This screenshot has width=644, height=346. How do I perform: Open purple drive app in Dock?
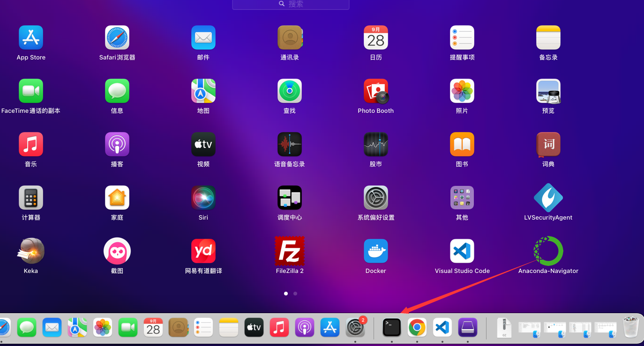click(x=468, y=327)
